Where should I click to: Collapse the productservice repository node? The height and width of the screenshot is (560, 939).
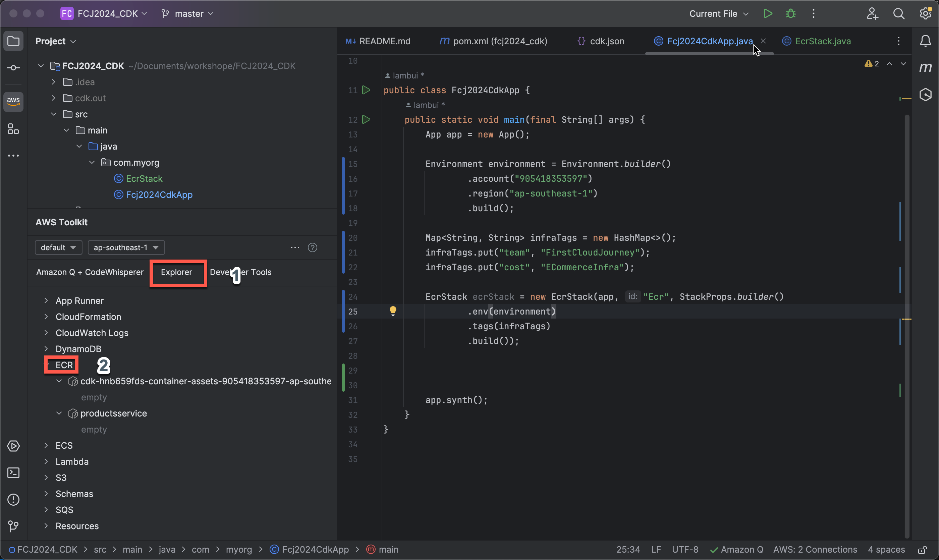click(59, 413)
